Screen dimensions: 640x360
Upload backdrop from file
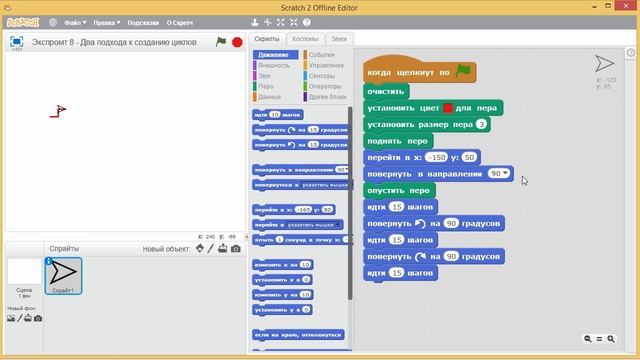pos(28,318)
